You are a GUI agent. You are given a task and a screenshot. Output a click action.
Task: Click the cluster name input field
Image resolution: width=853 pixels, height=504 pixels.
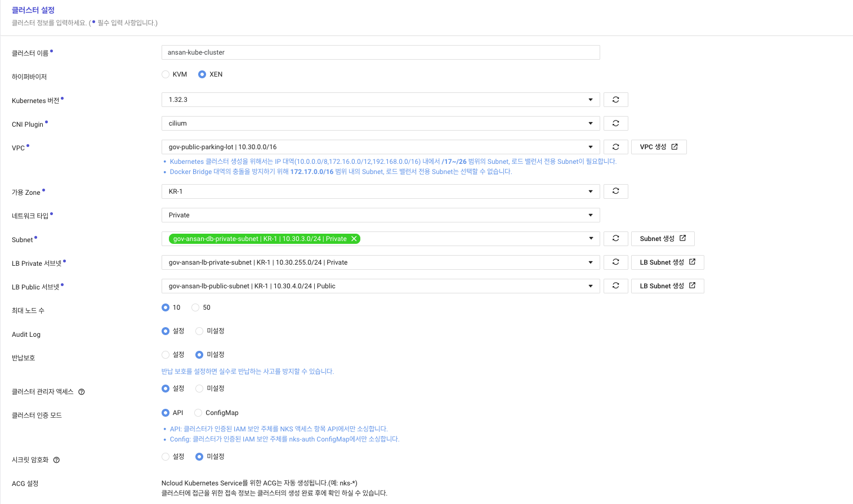click(x=380, y=52)
